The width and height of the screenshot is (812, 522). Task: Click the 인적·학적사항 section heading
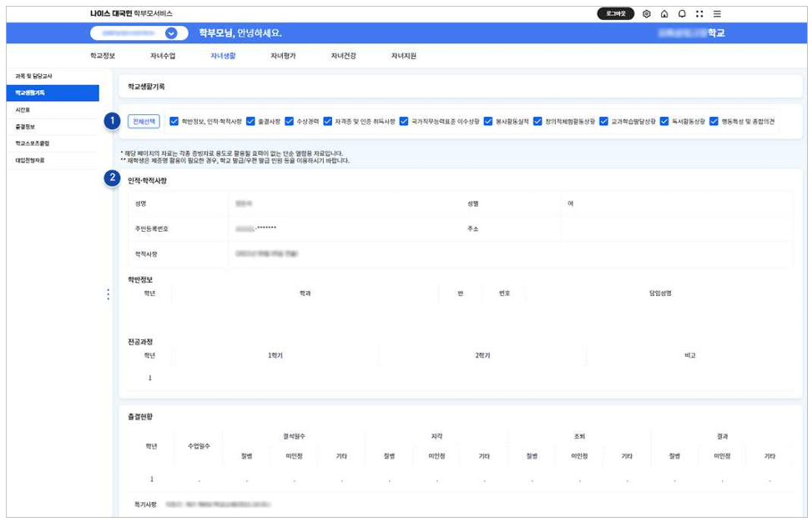click(x=147, y=181)
